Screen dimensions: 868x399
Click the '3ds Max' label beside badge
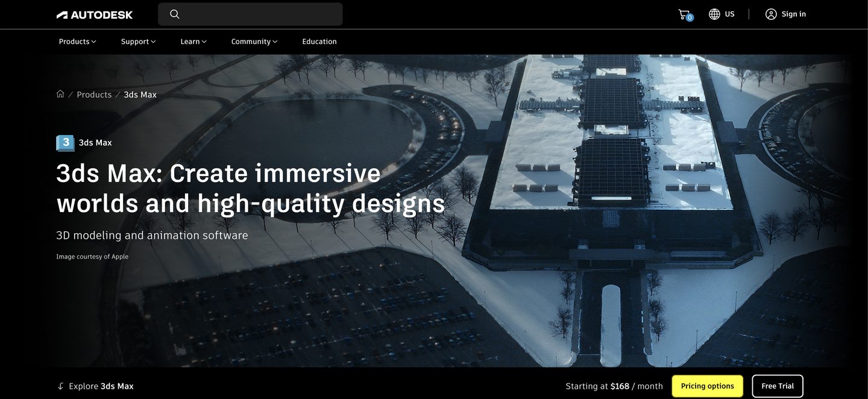(95, 143)
